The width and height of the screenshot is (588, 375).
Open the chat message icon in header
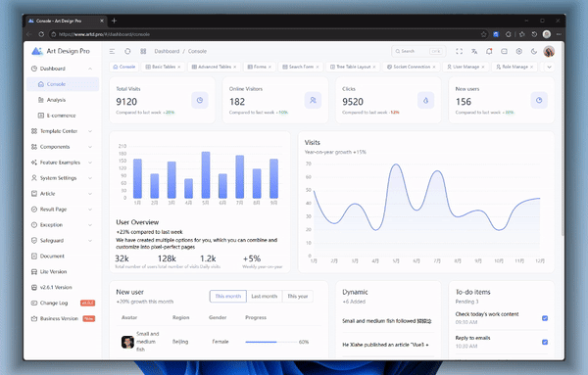coord(504,51)
